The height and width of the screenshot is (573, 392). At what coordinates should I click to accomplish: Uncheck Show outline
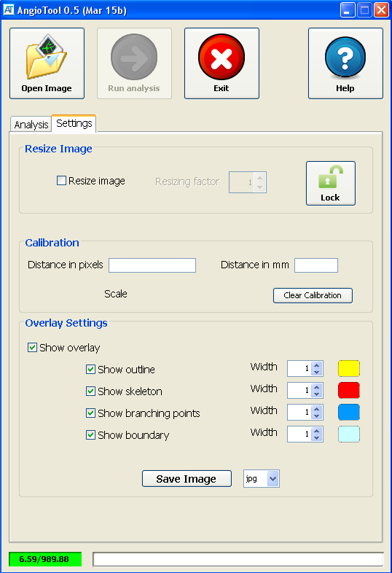[x=90, y=369]
